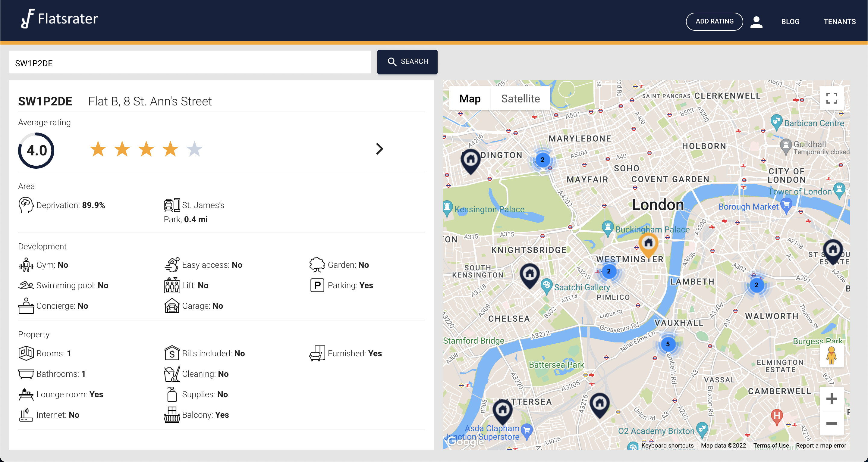The image size is (868, 462).
Task: Zoom in on the map
Action: tap(832, 399)
